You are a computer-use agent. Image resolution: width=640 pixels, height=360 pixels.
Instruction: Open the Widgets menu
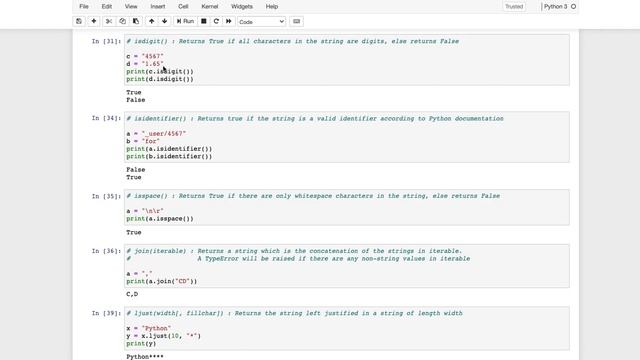click(242, 7)
